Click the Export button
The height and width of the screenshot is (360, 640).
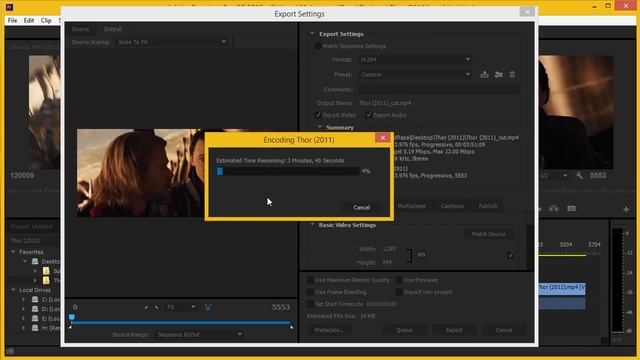tap(454, 330)
